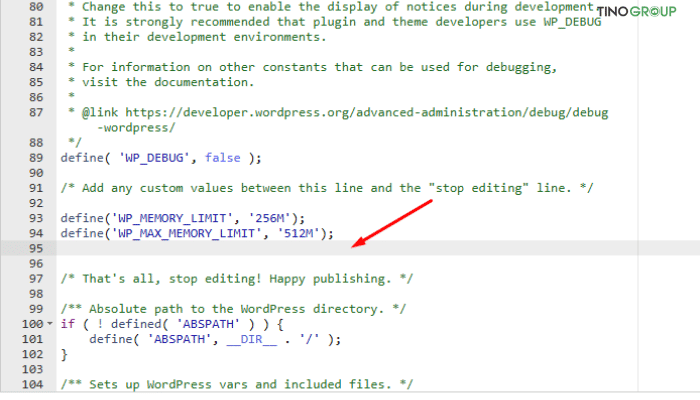Image resolution: width=700 pixels, height=400 pixels.
Task: Click the closing brace on line 102
Action: point(64,354)
